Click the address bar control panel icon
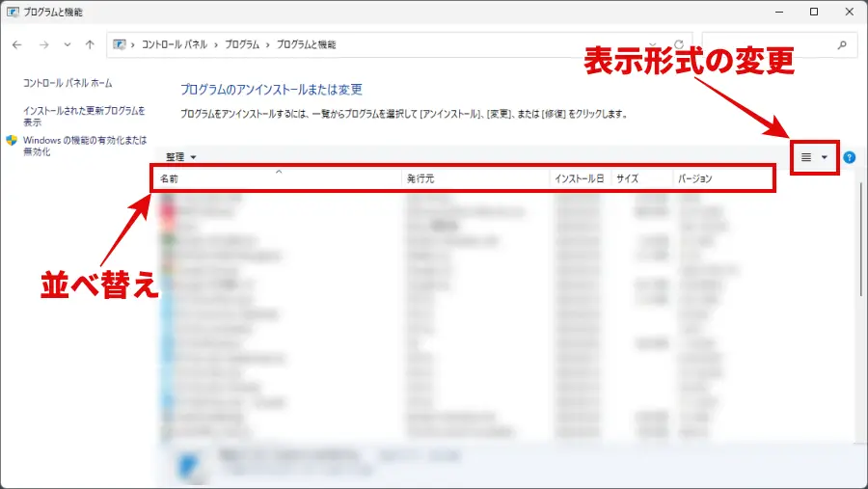868x489 pixels. [x=119, y=44]
